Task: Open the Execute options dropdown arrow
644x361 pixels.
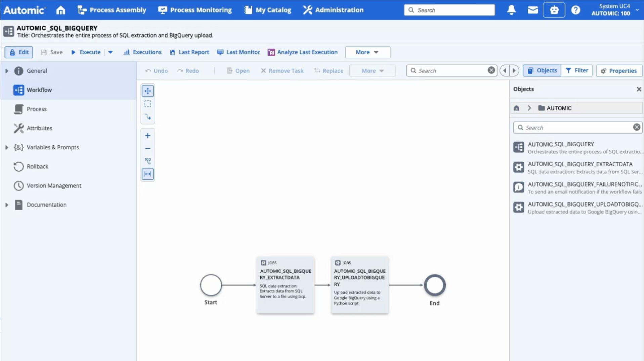Action: (110, 52)
